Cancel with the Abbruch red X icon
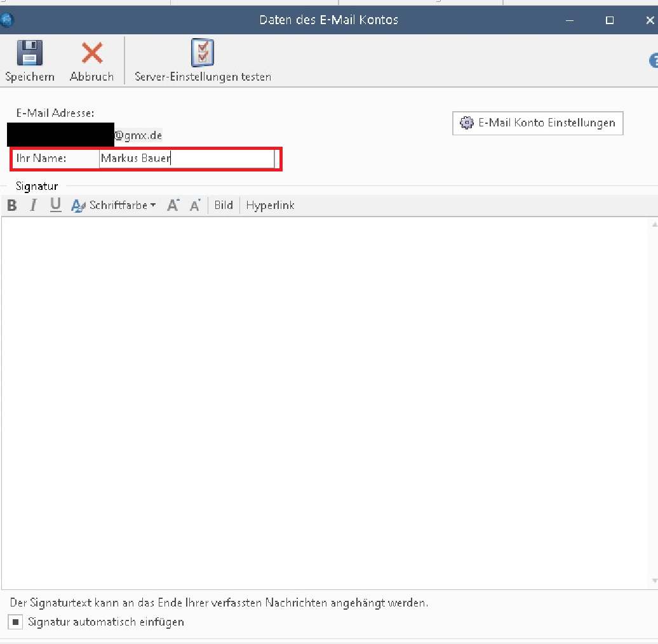The image size is (658, 644). click(92, 53)
